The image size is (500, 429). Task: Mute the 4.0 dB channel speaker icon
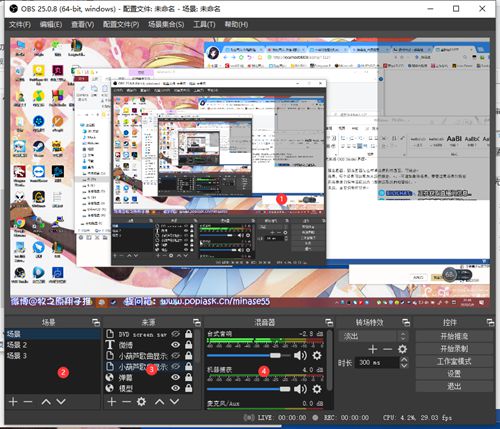coord(300,389)
